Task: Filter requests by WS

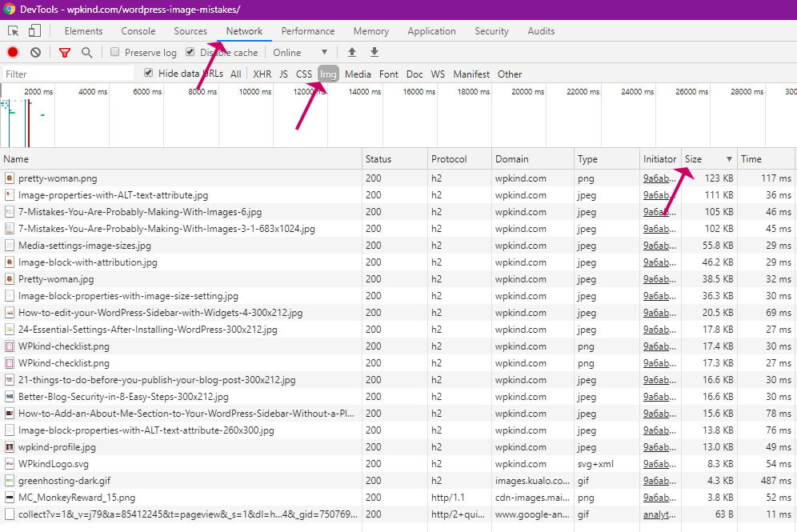Action: click(438, 74)
